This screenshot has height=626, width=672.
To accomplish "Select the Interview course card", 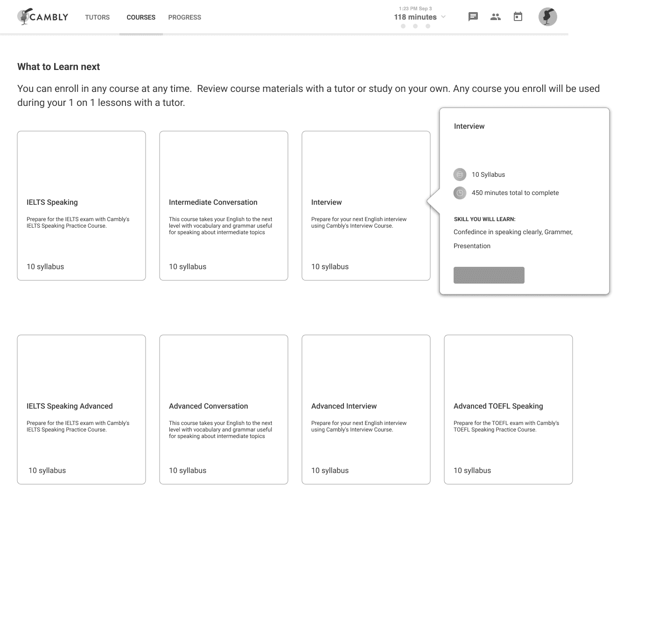I will click(366, 206).
